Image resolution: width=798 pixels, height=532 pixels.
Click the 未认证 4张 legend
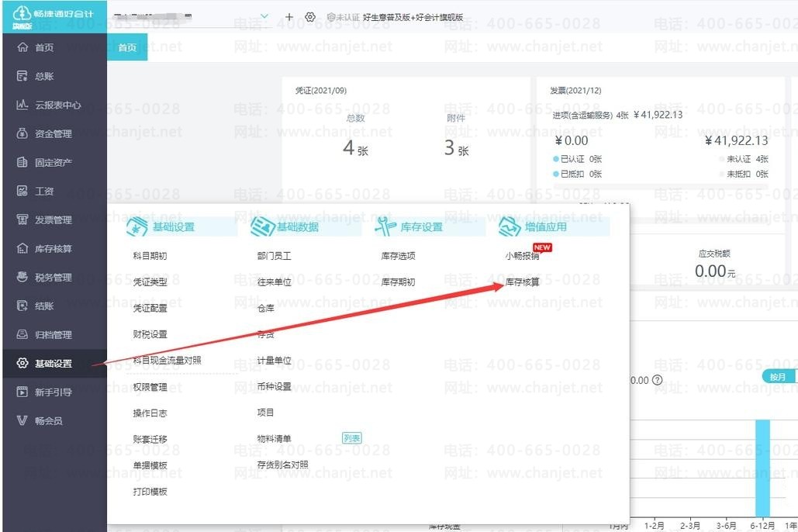point(744,159)
